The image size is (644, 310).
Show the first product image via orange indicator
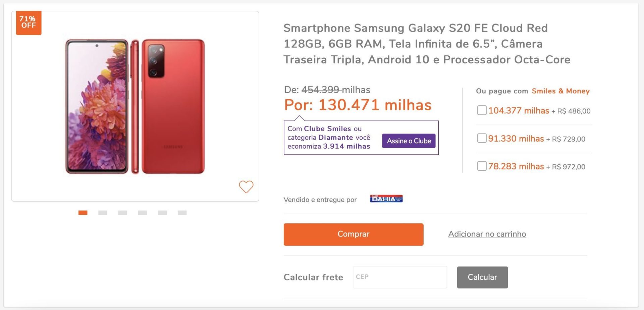[x=83, y=213]
